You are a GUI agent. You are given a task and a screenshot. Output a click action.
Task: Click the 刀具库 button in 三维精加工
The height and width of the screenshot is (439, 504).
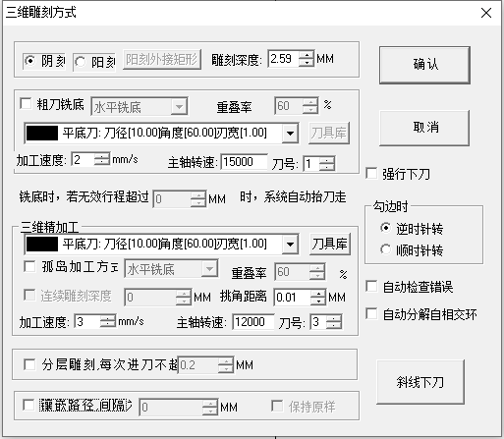pyautogui.click(x=330, y=245)
